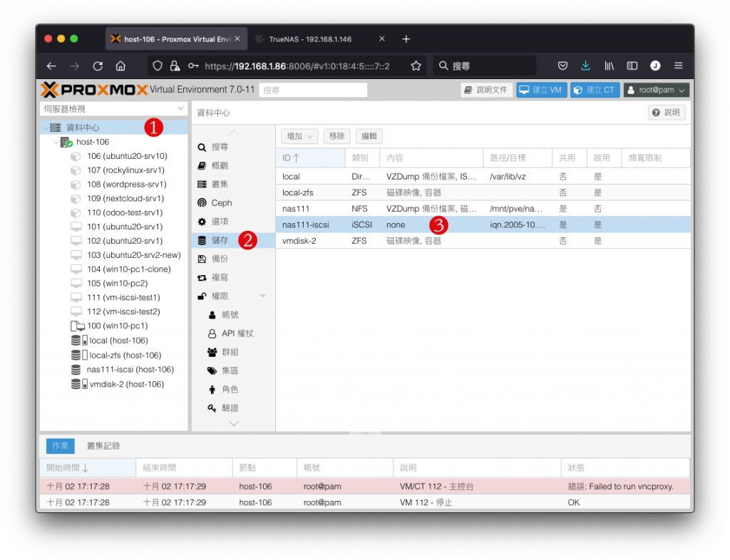Open the 帳號 users menu item
The height and width of the screenshot is (560, 730).
coord(233,315)
